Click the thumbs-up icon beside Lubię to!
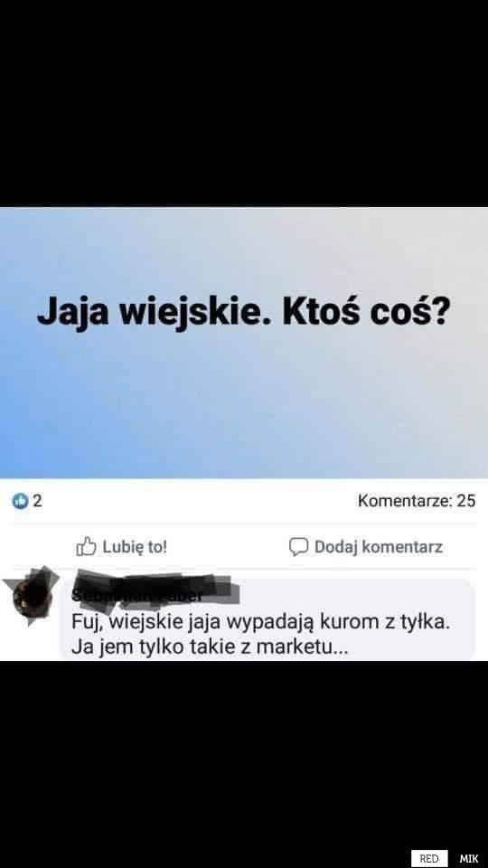Screen dimensions: 488x868 pyautogui.click(x=86, y=547)
